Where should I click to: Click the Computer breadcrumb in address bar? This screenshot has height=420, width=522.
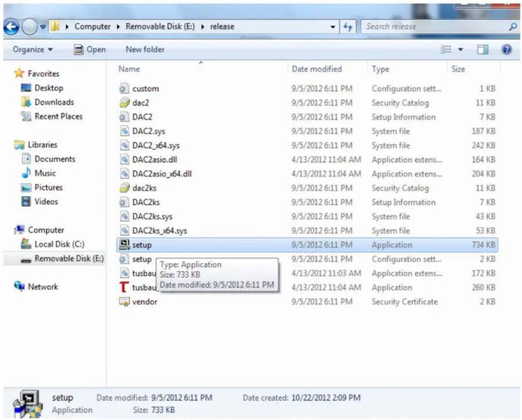tap(92, 27)
